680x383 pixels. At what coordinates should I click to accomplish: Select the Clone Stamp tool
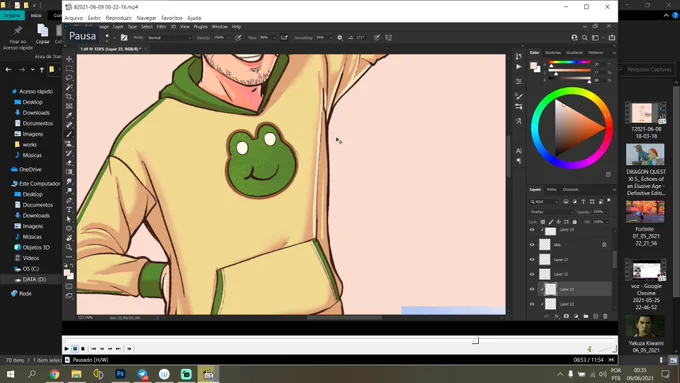(69, 144)
